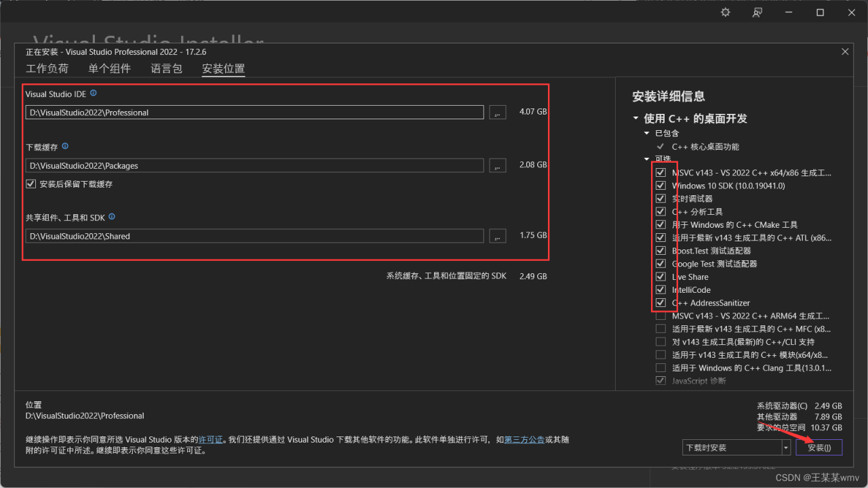Uncheck 用于 Windows 的 C++ CMake 工具

660,224
